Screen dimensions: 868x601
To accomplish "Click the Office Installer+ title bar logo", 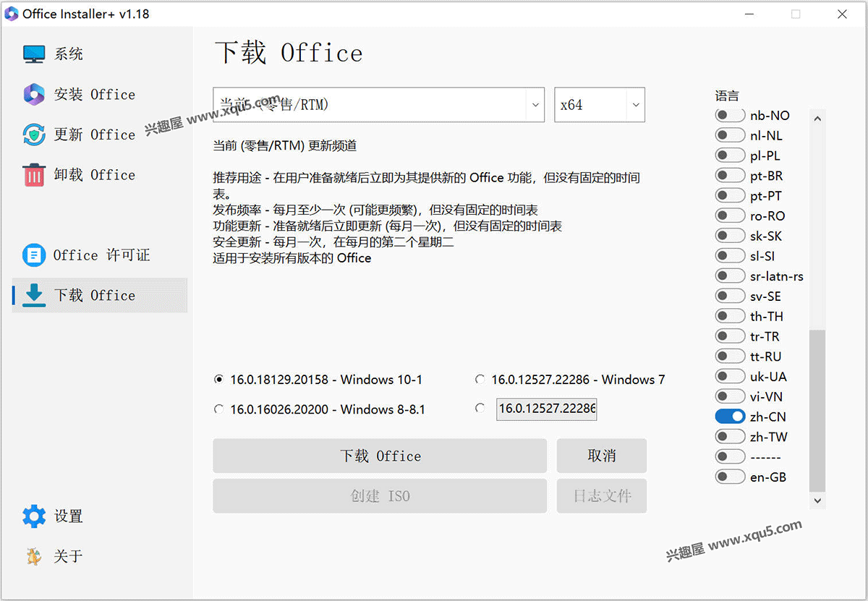I will coord(11,14).
